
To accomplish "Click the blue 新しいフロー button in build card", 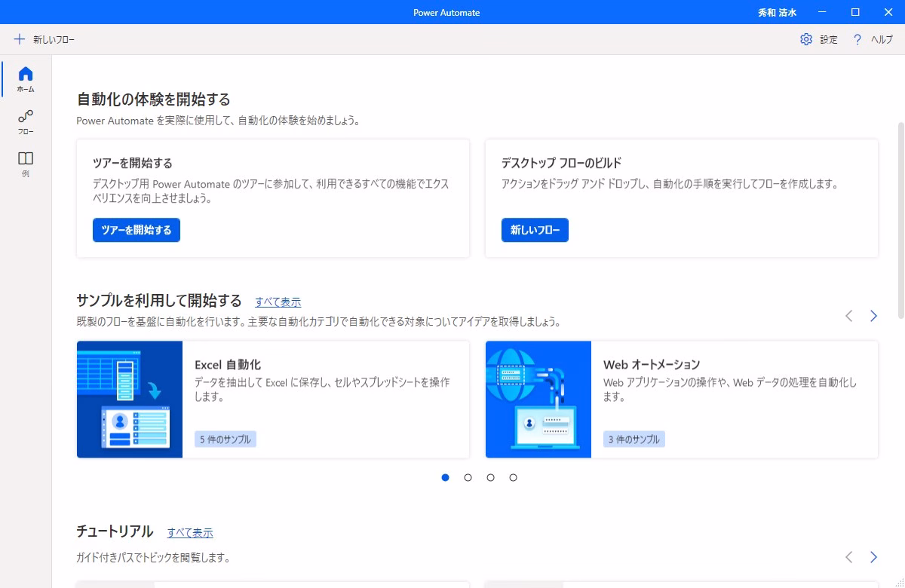I will (535, 230).
